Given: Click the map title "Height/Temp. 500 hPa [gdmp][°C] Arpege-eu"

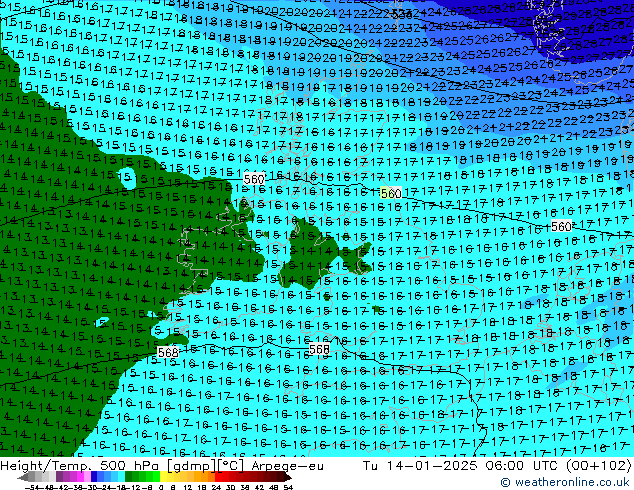Looking at the screenshot, I should point(162,466).
